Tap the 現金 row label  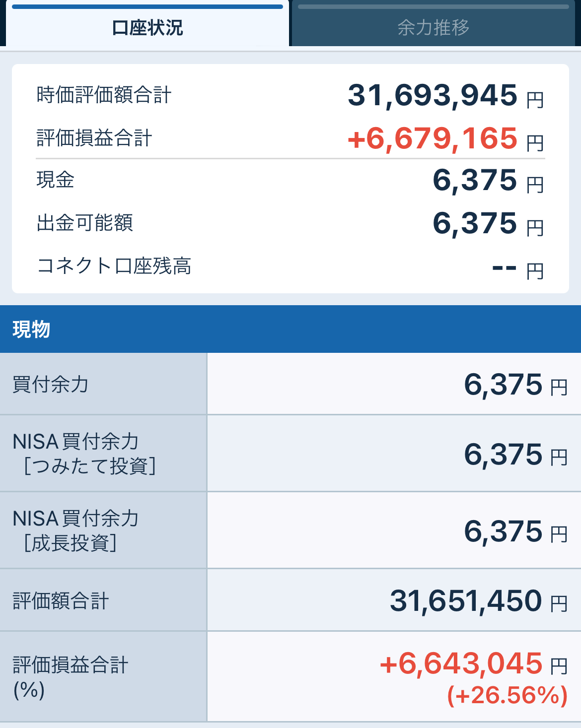click(55, 180)
